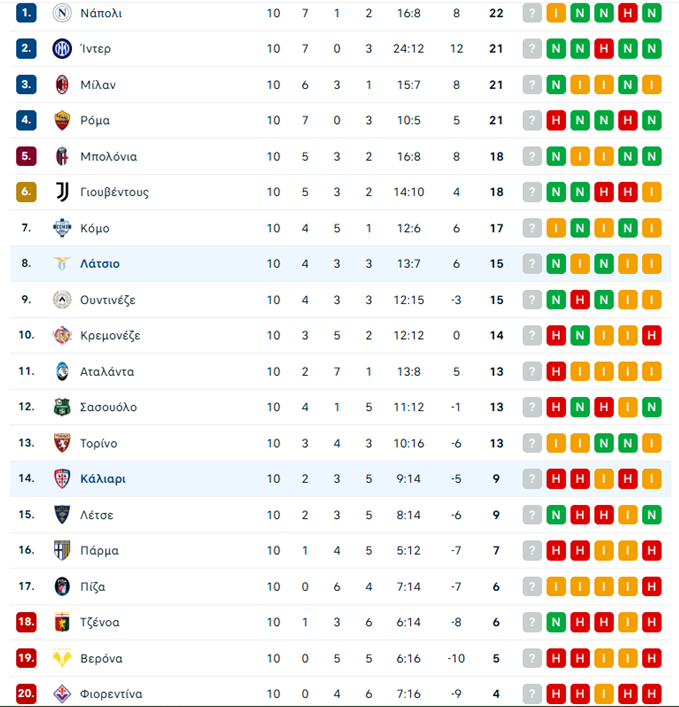Click position badge 1 for Napoli
Image resolution: width=679 pixels, height=707 pixels.
tap(27, 13)
